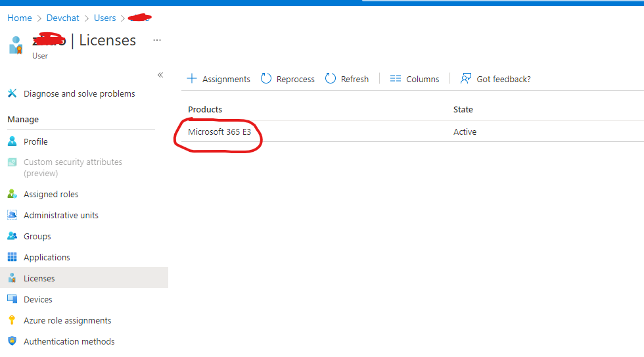Click the Devices monitor icon
This screenshot has height=357, width=644.
(12, 298)
